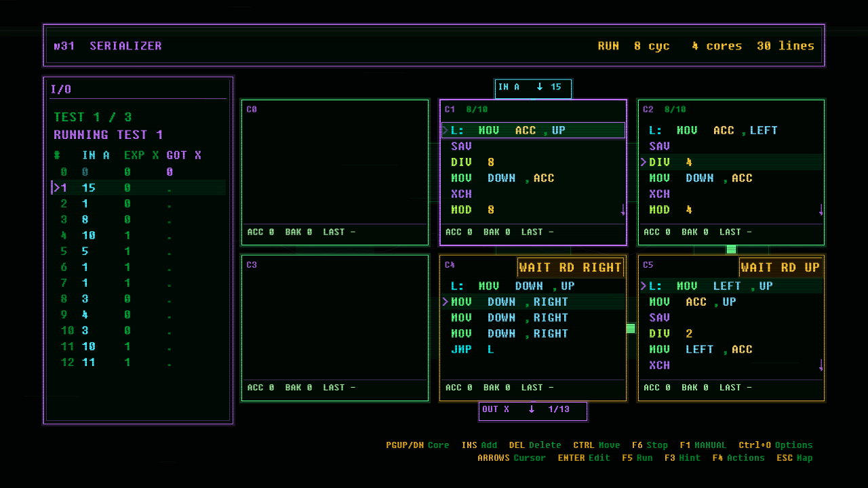Open Ctrl+O Options
The width and height of the screenshot is (868, 488).
coord(776,445)
